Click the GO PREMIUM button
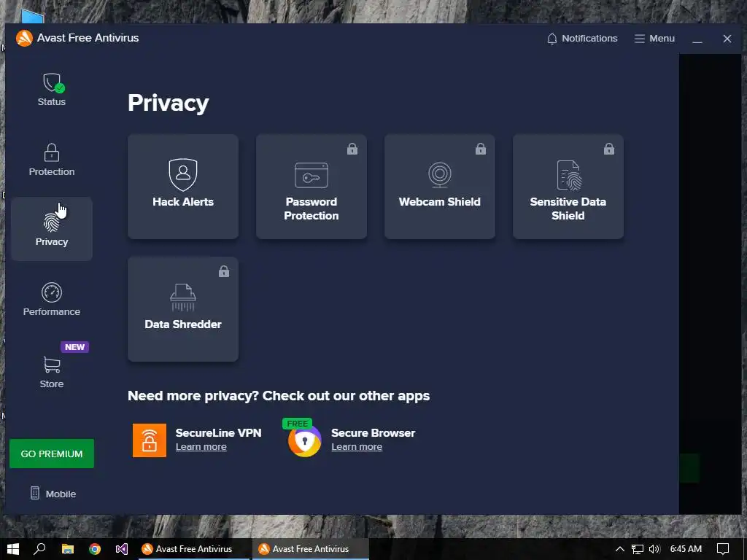 [x=52, y=454]
